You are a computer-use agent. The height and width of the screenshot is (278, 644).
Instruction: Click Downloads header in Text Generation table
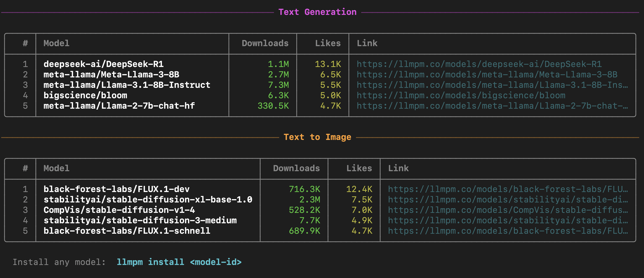(265, 43)
